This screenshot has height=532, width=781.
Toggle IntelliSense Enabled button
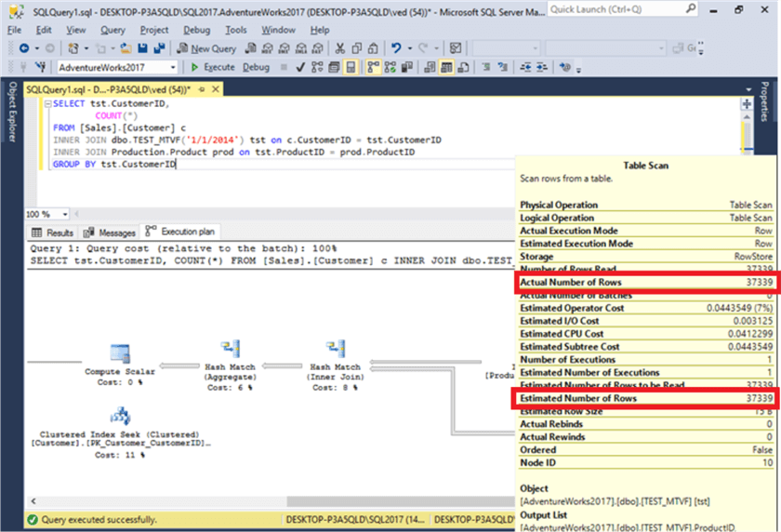(x=351, y=67)
